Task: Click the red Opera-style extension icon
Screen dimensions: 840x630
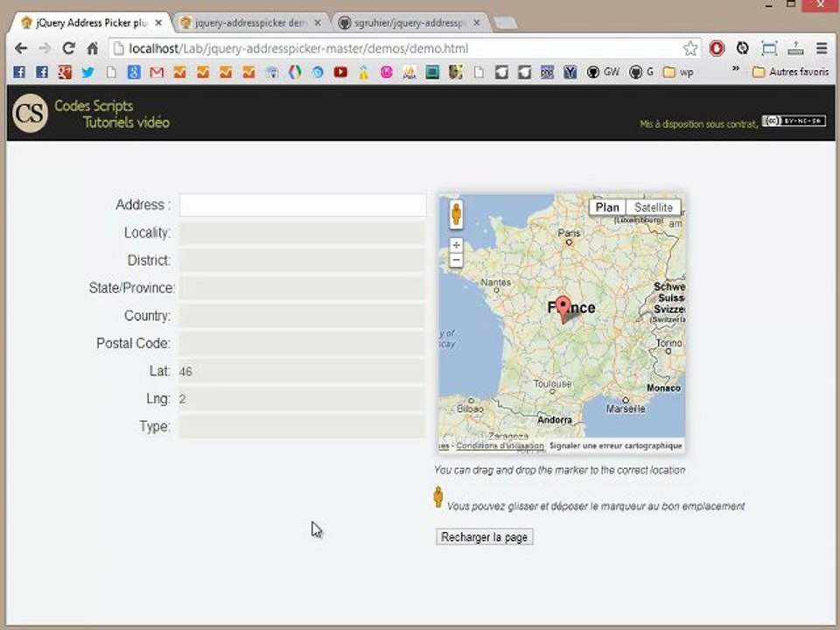Action: pyautogui.click(x=717, y=48)
